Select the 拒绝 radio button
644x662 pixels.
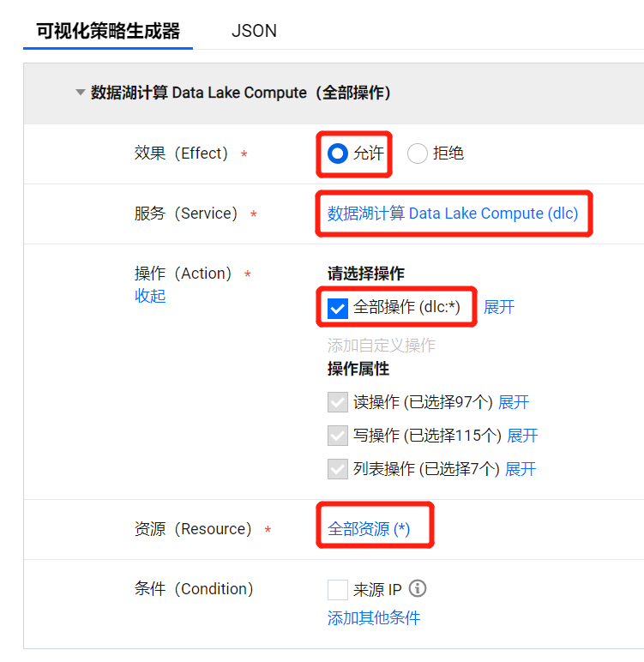(x=418, y=153)
